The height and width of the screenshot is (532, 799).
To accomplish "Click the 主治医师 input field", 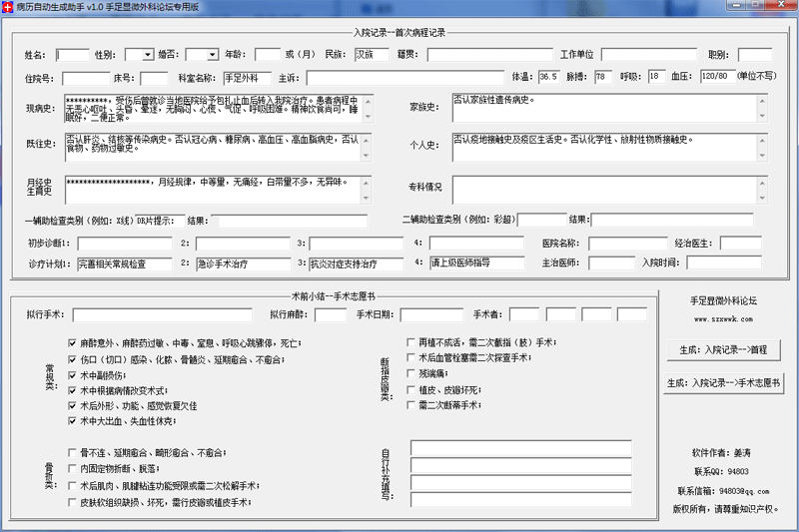I will [611, 263].
